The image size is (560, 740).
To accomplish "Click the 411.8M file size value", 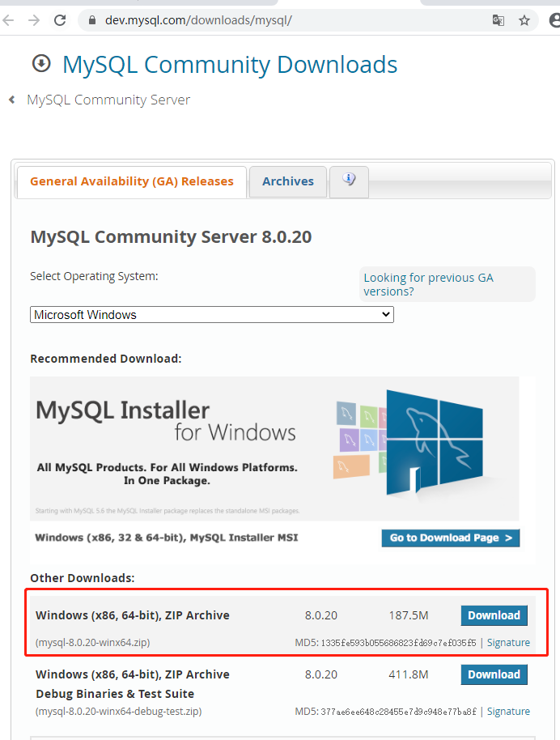I will [x=409, y=674].
